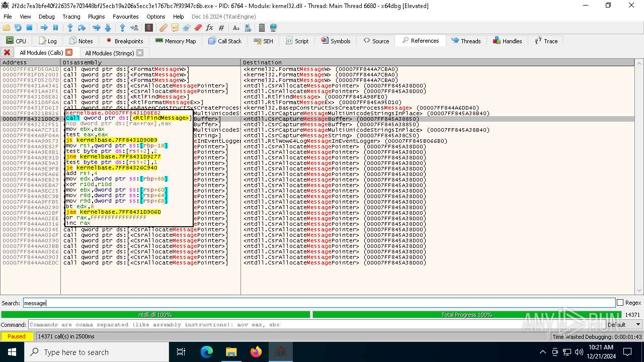Click the Find strings Az icon
The height and width of the screenshot is (362, 644).
[236, 28]
